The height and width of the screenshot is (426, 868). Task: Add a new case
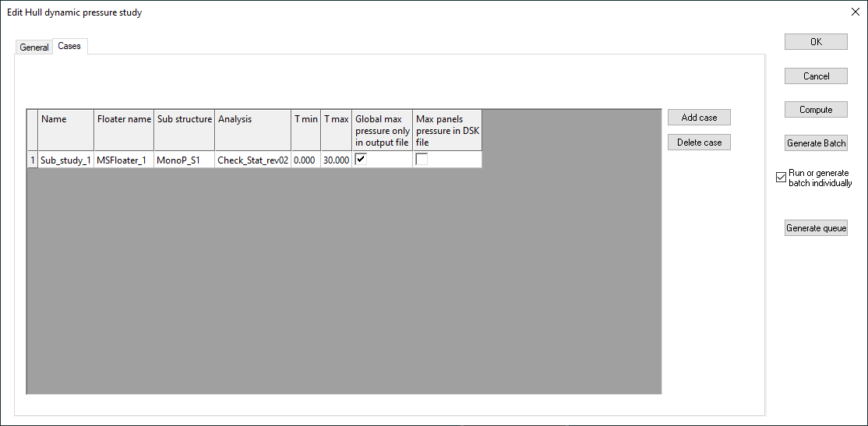point(699,118)
